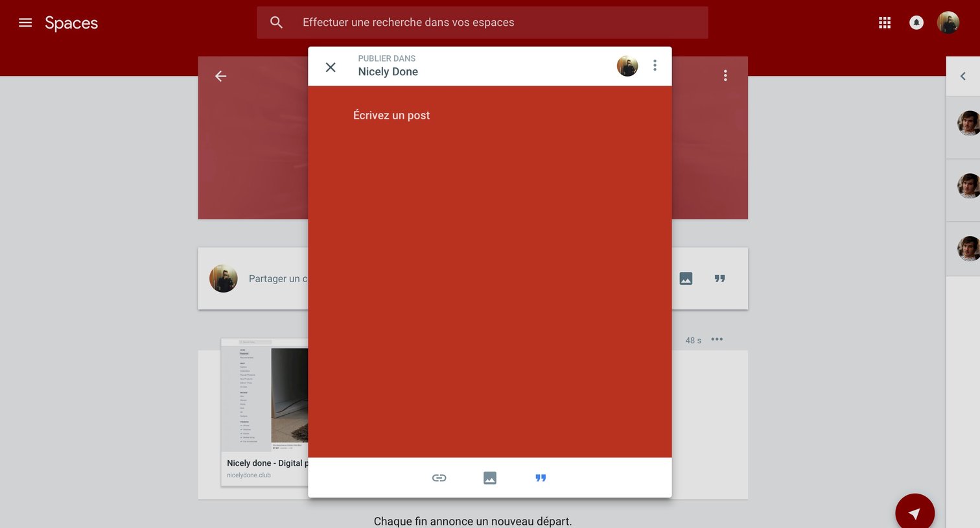Open the hamburger main menu
Screen dimensions: 980x528
click(25, 23)
